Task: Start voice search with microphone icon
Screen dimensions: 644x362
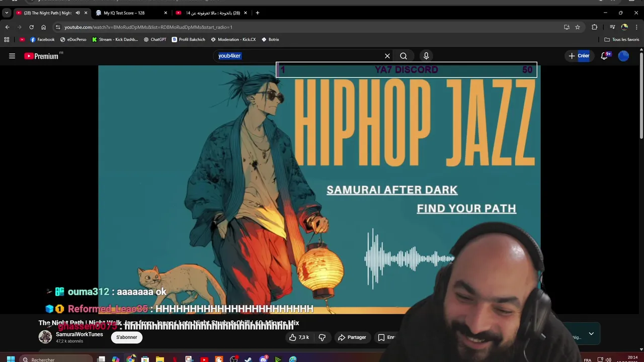Action: pos(426,56)
